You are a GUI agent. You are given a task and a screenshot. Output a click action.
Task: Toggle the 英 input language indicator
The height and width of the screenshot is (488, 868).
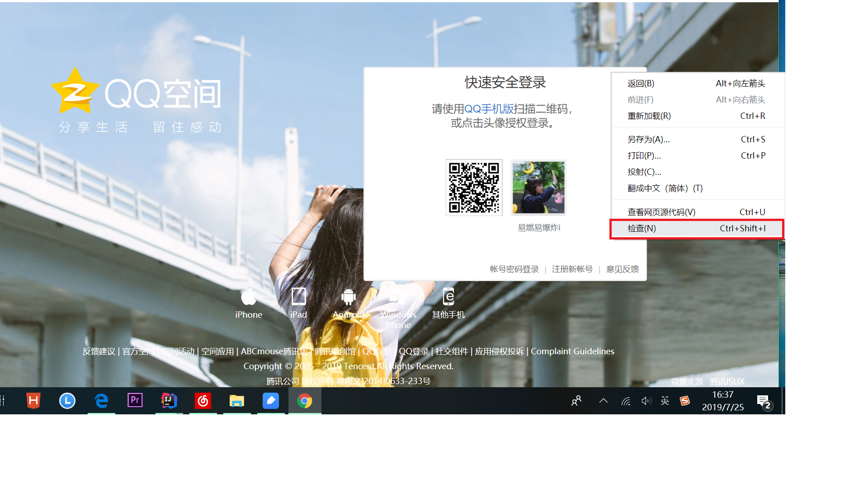click(665, 401)
